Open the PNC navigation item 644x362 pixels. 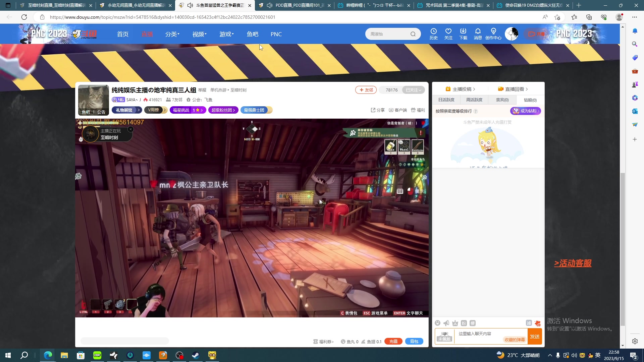(276, 34)
